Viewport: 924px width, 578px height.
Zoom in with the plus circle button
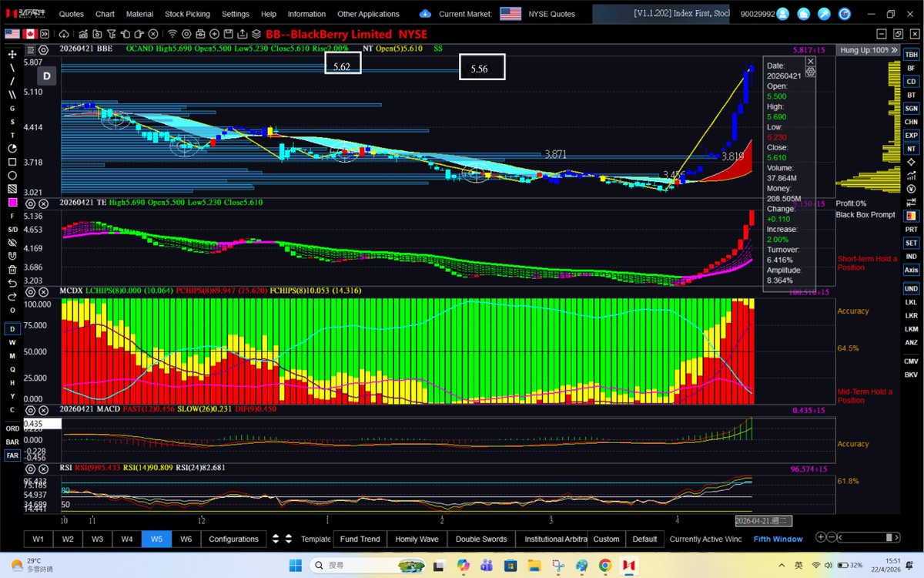pos(821,538)
